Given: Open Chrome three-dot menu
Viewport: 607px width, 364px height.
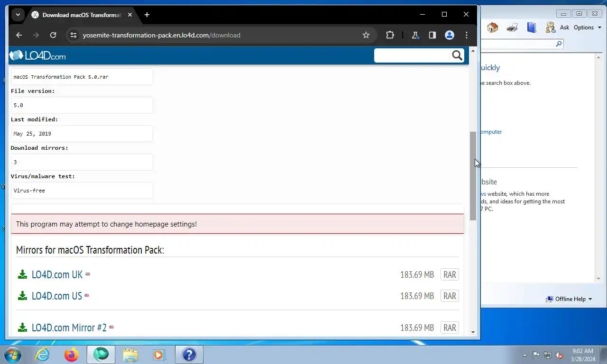Looking at the screenshot, I should (467, 35).
